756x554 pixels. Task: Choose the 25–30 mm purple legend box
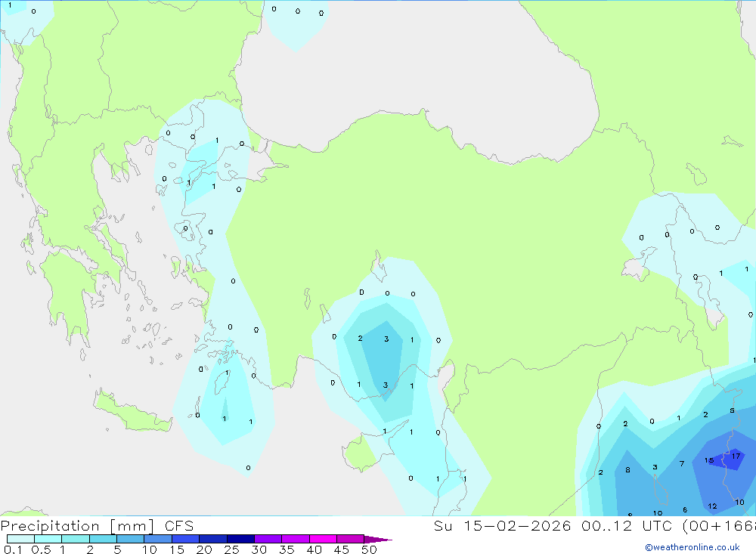240,539
